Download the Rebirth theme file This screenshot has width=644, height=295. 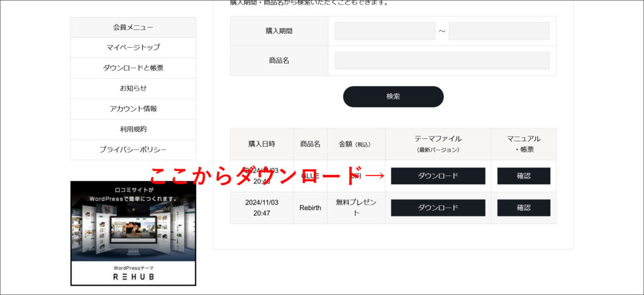(x=438, y=208)
